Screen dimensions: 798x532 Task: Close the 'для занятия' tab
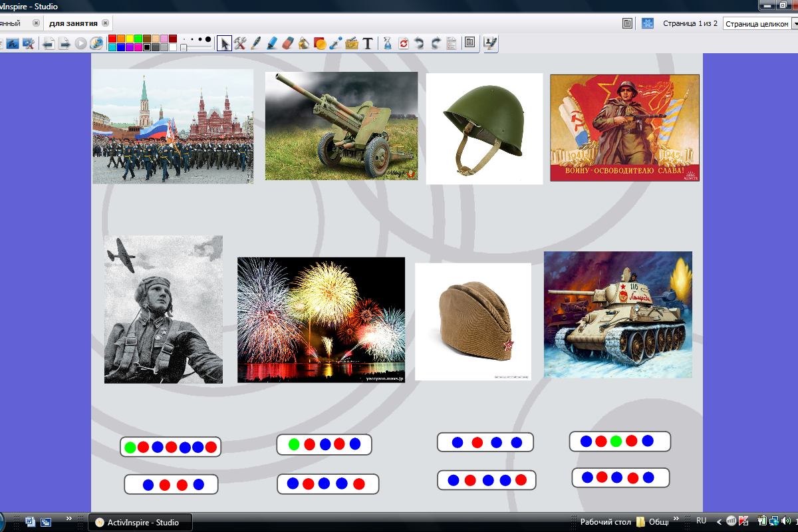point(105,23)
